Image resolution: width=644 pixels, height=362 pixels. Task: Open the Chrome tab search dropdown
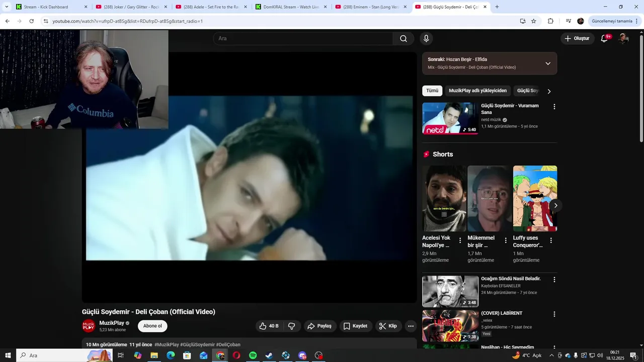pos(7,7)
